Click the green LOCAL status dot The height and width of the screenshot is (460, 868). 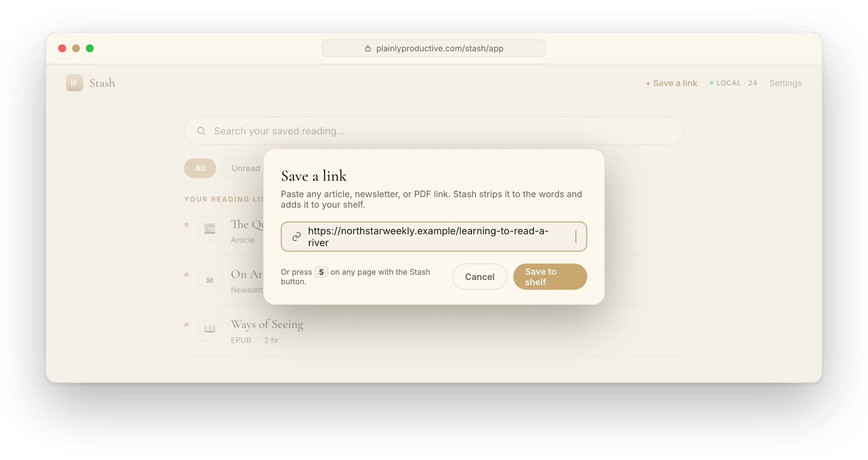pos(711,83)
